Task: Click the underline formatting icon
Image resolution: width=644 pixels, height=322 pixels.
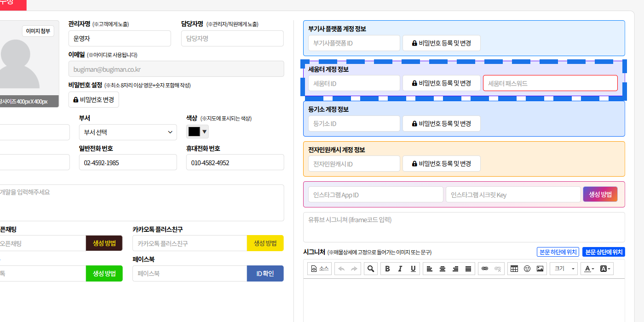Action: point(413,269)
